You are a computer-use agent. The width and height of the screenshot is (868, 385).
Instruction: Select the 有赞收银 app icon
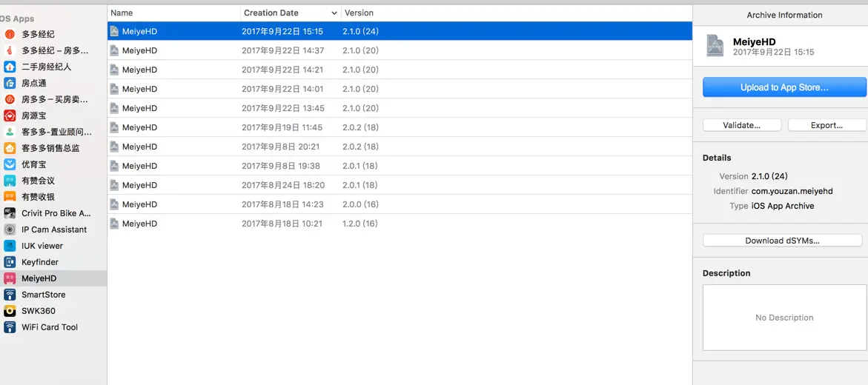10,197
